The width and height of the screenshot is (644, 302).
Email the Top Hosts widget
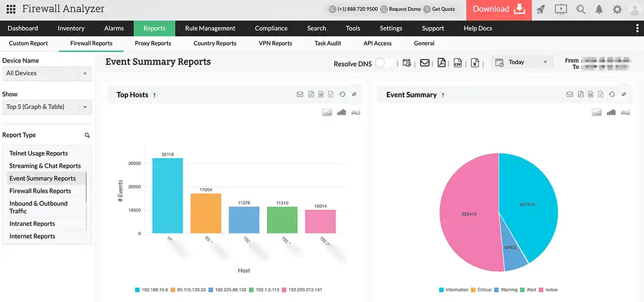point(300,94)
